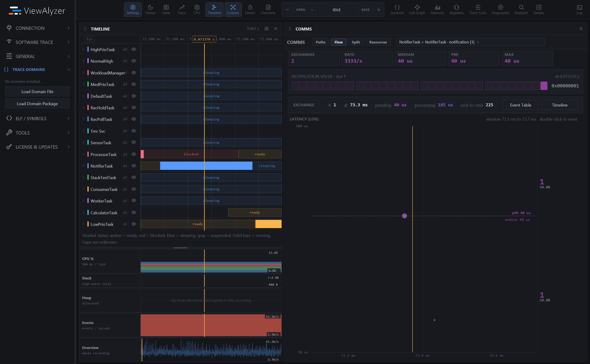Switch to the Paths tab
The width and height of the screenshot is (590, 364).
(x=320, y=42)
